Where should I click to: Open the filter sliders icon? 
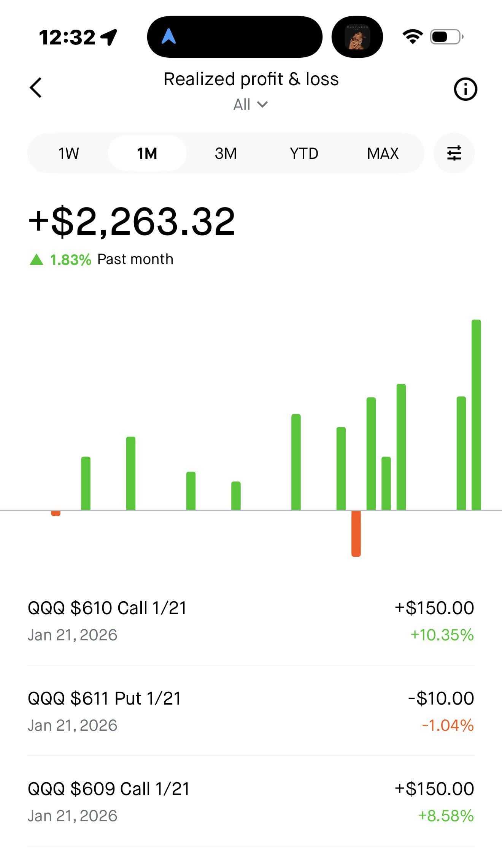454,153
